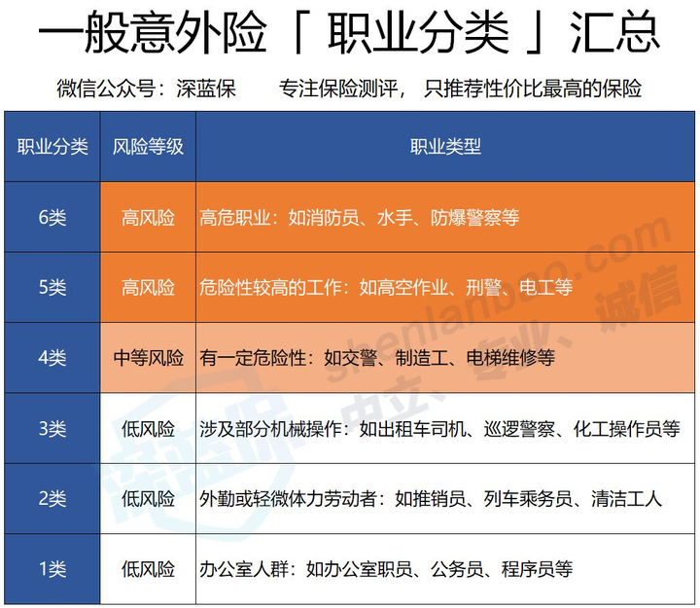Screen dimensions: 700x608
Task: Click the 2类 row label
Action: [52, 499]
